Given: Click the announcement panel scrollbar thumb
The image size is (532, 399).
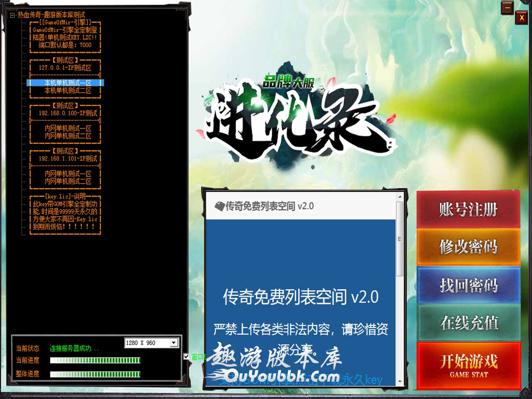Looking at the screenshot, I should 400,239.
